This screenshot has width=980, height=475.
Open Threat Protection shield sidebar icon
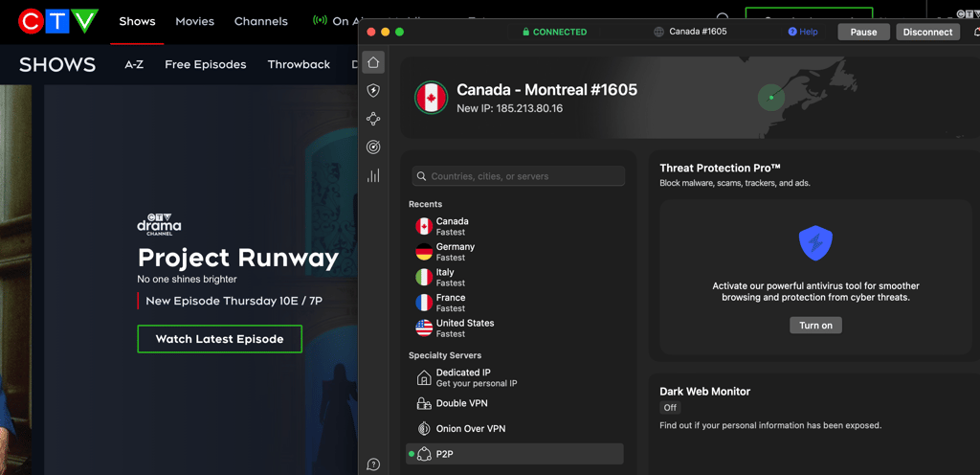[x=373, y=91]
